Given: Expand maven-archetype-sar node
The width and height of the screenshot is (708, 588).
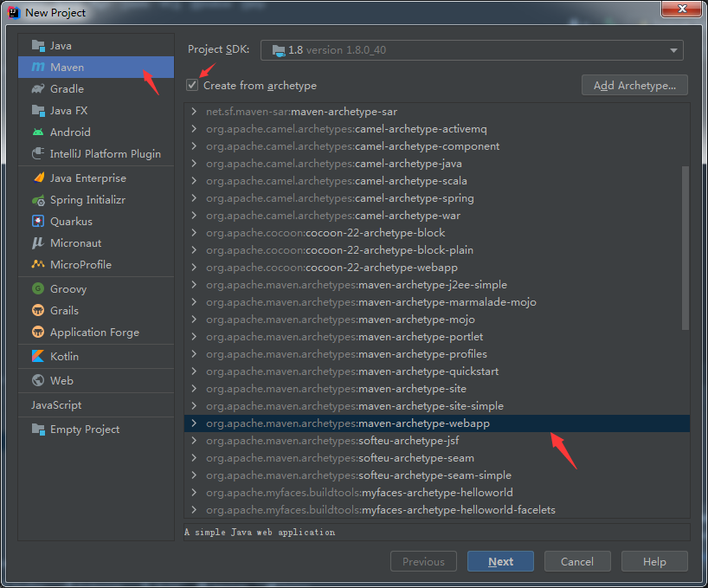Looking at the screenshot, I should pyautogui.click(x=194, y=112).
